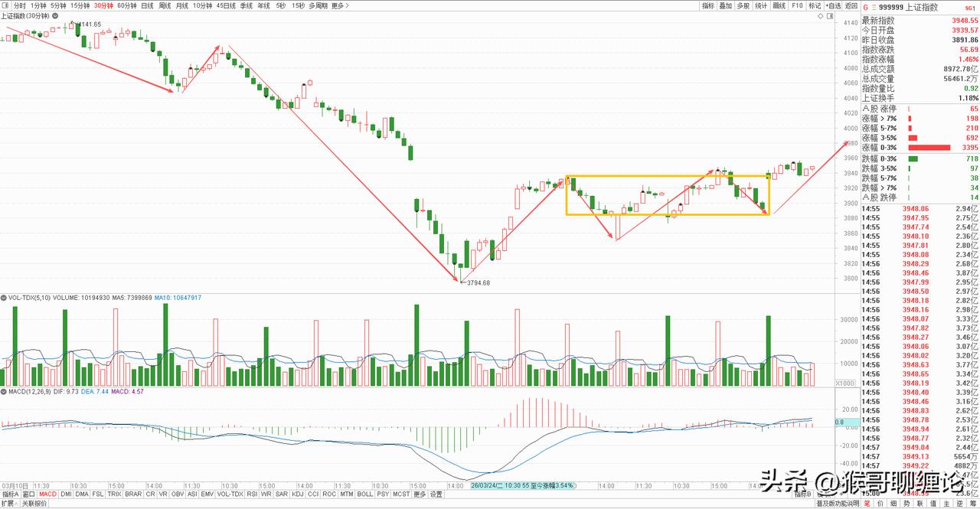Select the FSL indicator tab

pyautogui.click(x=98, y=494)
